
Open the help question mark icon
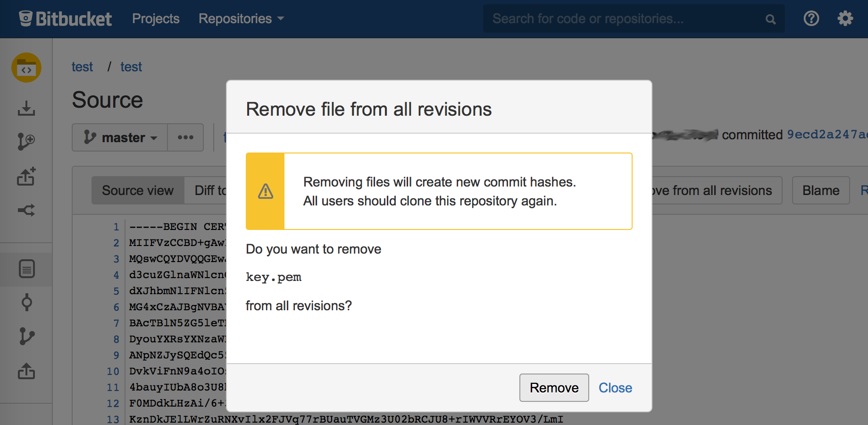[x=811, y=18]
